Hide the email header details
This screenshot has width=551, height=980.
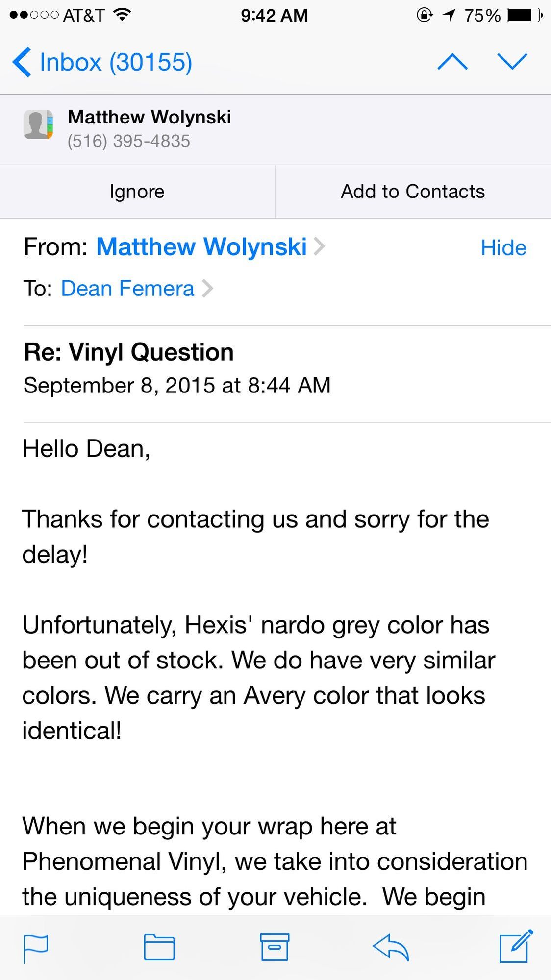click(503, 248)
